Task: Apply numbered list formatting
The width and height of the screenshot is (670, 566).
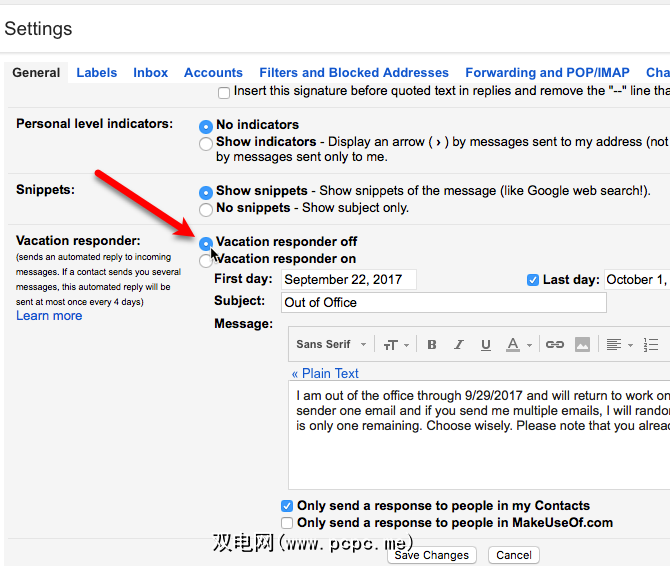Action: tap(651, 344)
